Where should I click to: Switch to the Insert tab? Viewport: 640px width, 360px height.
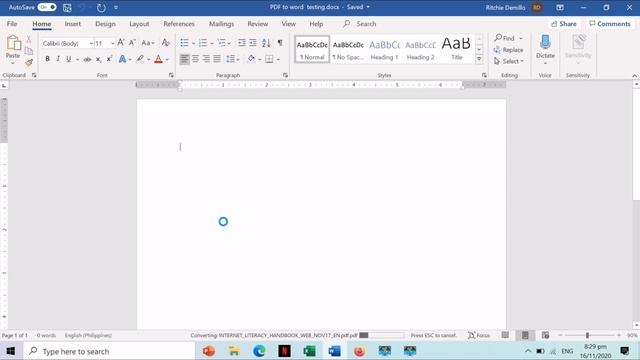pos(73,24)
